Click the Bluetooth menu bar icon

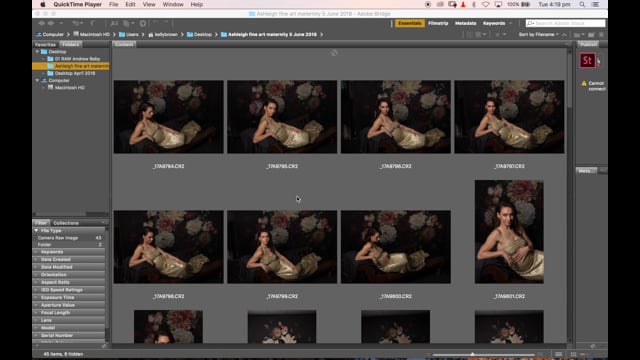(x=474, y=4)
